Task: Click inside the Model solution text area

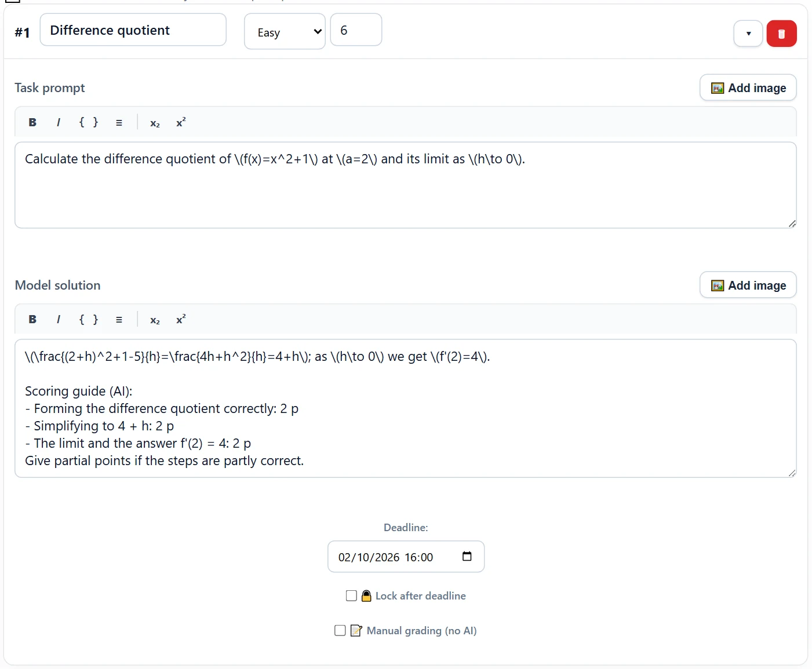Action: [x=406, y=408]
